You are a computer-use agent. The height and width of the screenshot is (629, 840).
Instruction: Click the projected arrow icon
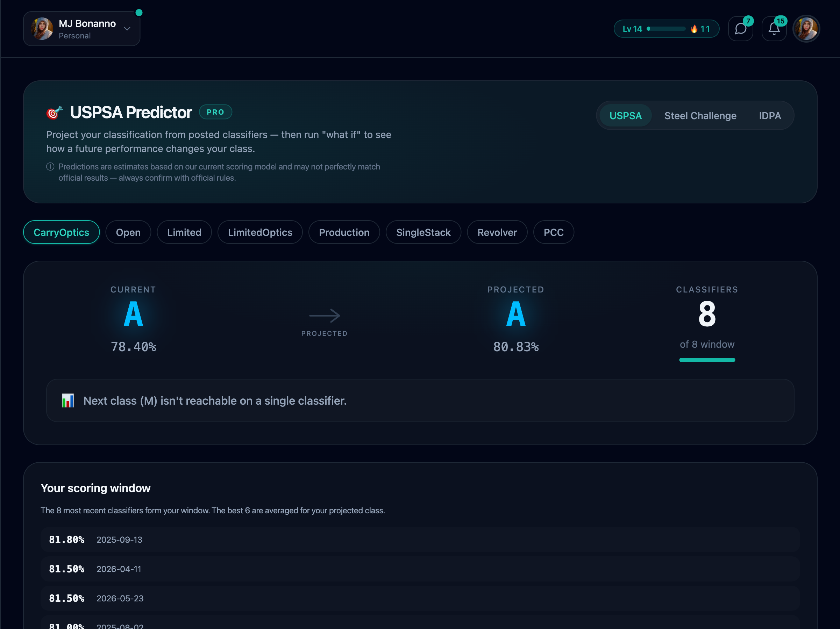(x=325, y=315)
